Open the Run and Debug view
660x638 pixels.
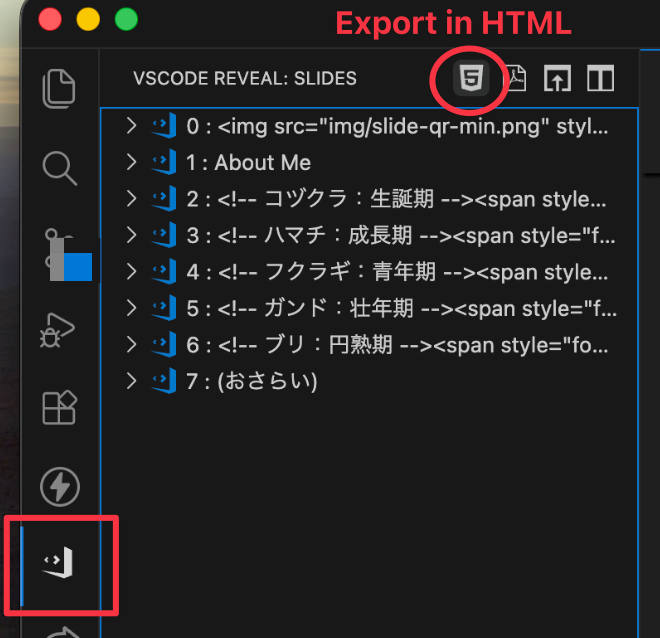57,330
